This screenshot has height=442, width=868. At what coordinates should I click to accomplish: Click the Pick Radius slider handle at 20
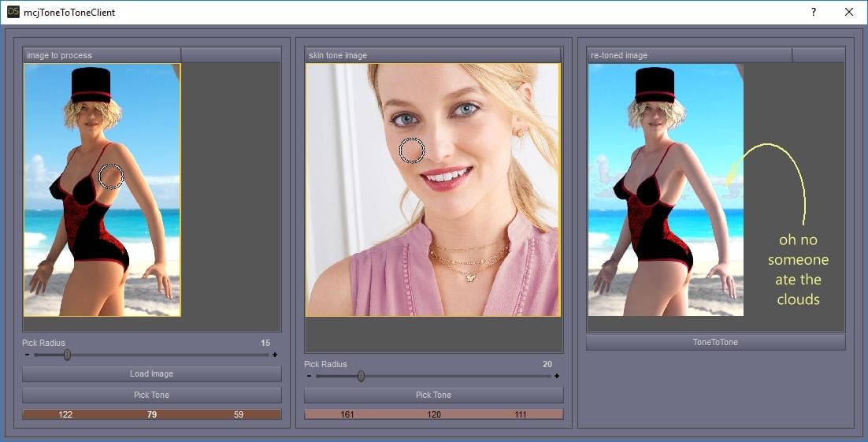coord(361,376)
